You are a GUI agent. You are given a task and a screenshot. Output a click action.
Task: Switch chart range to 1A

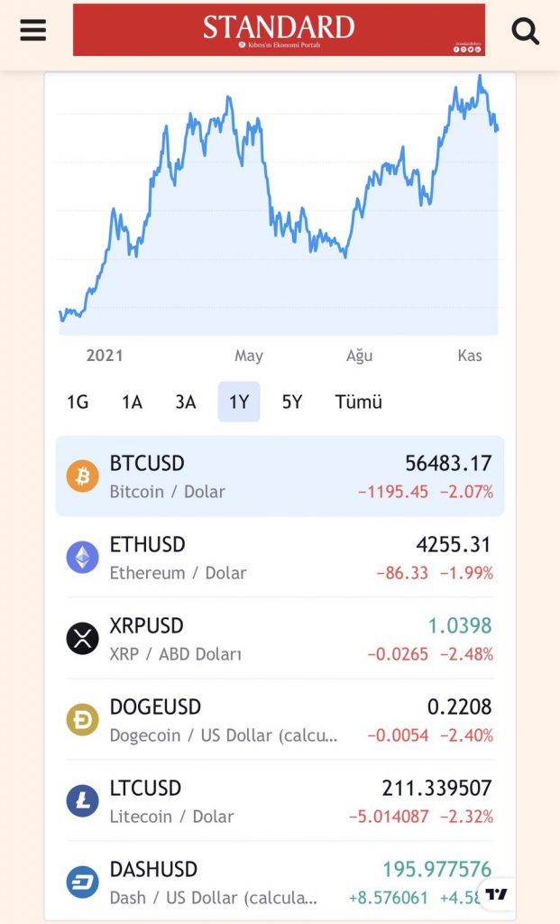[x=132, y=402]
